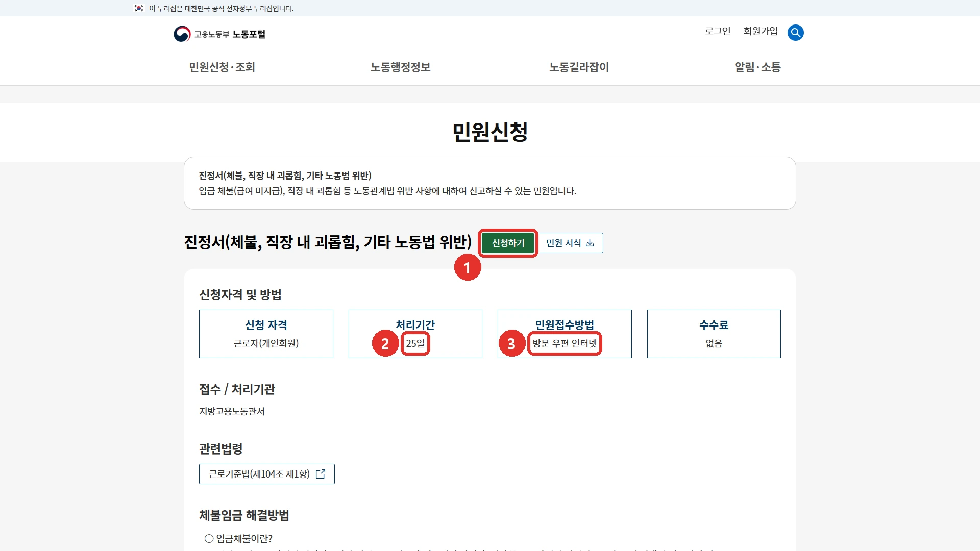Open 근로기준법(제104조 제1항) law link
Screen dimensions: 980x551
pyautogui.click(x=267, y=474)
